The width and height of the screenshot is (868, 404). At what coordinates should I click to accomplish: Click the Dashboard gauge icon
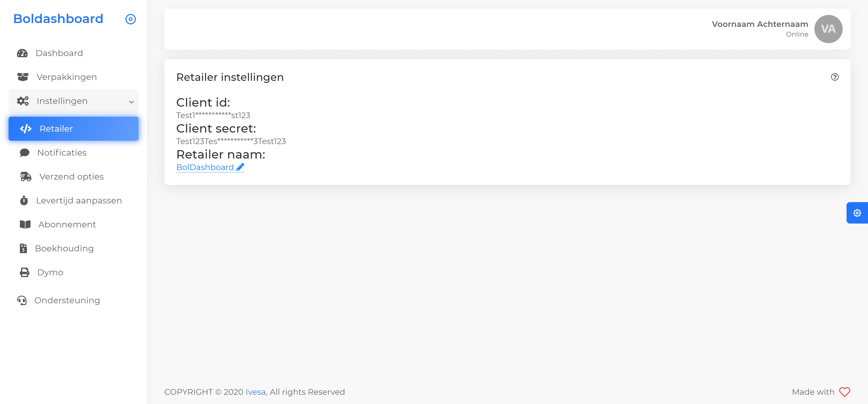tap(22, 53)
